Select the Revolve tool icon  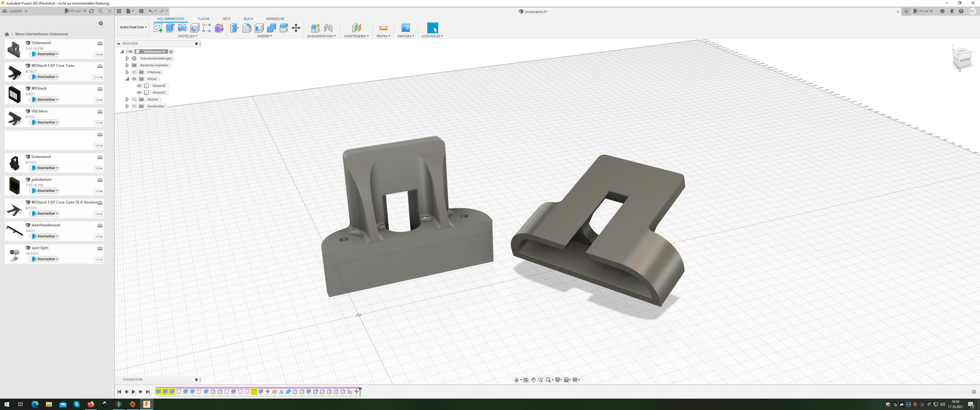click(182, 28)
